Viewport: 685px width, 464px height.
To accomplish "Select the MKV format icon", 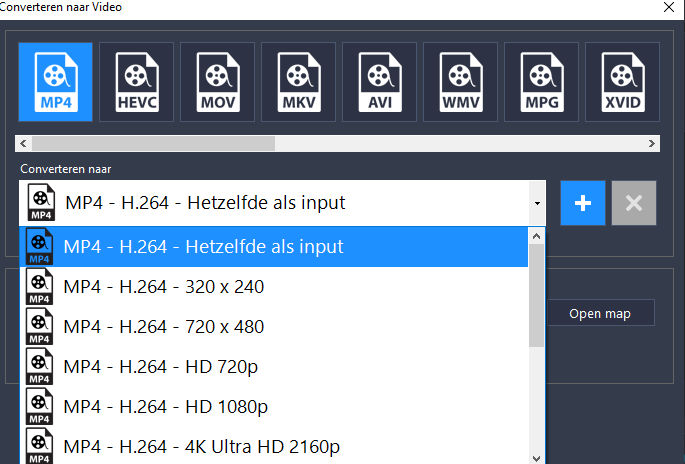I will (x=299, y=82).
